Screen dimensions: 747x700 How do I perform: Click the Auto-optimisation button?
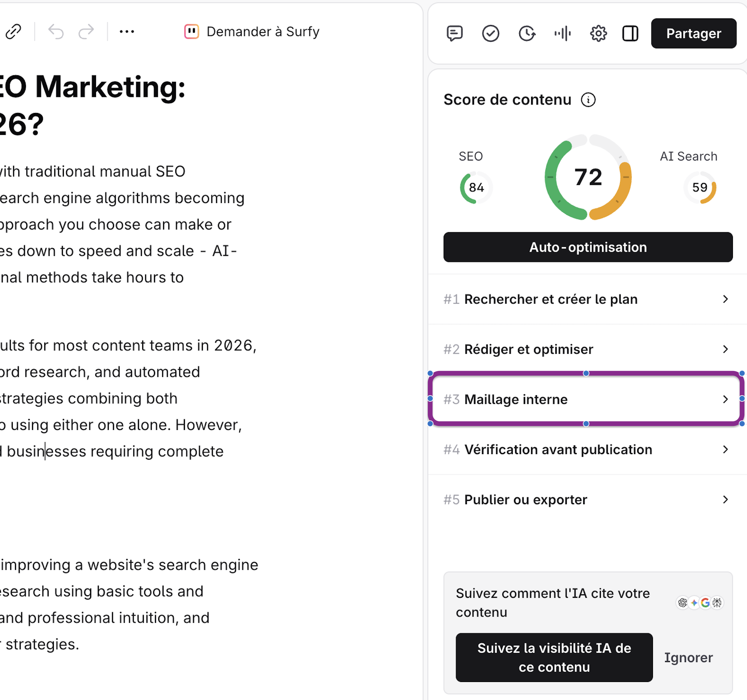588,247
